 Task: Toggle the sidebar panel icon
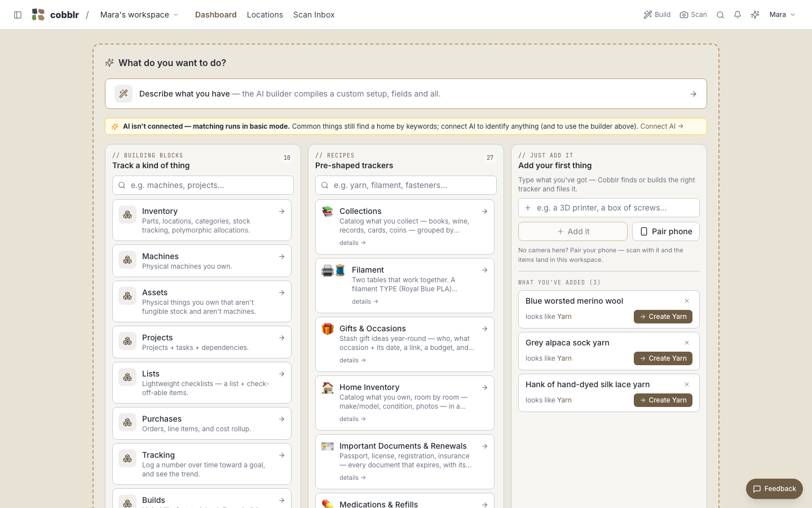coord(18,15)
